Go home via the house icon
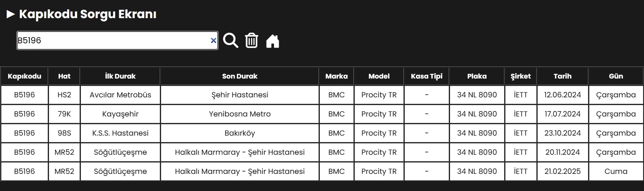 (x=273, y=41)
